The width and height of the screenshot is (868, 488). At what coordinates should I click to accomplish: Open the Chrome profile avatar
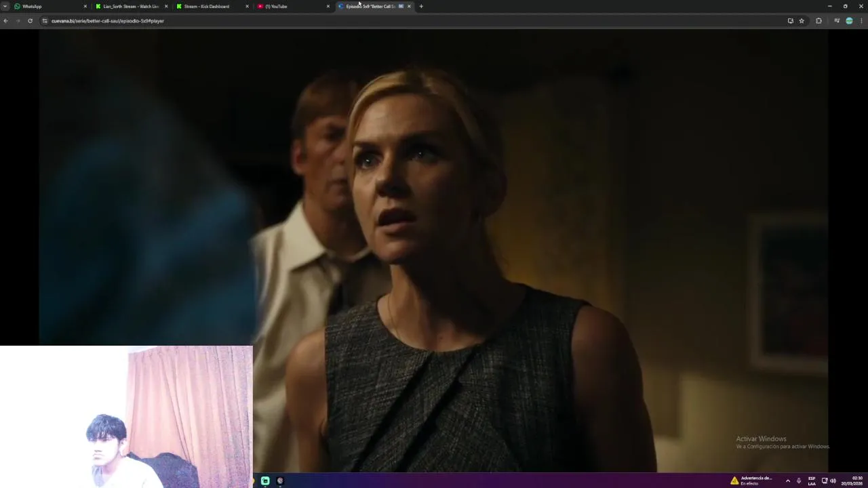click(849, 21)
